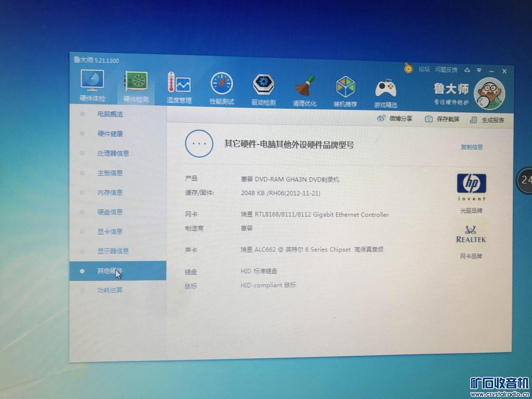Image resolution: width=532 pixels, height=399 pixels.
Task: Click the 网卡品牌 caption under Realtek logo
Action: (x=471, y=256)
